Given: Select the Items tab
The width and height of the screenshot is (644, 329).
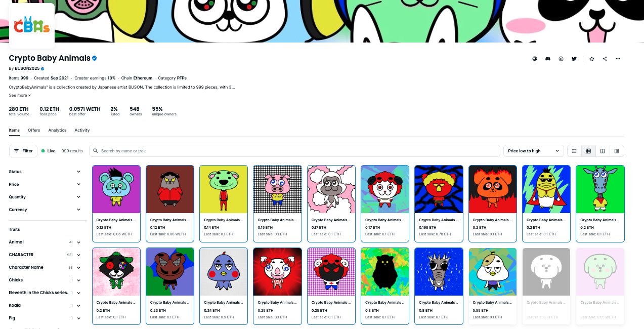Looking at the screenshot, I should pos(14,130).
